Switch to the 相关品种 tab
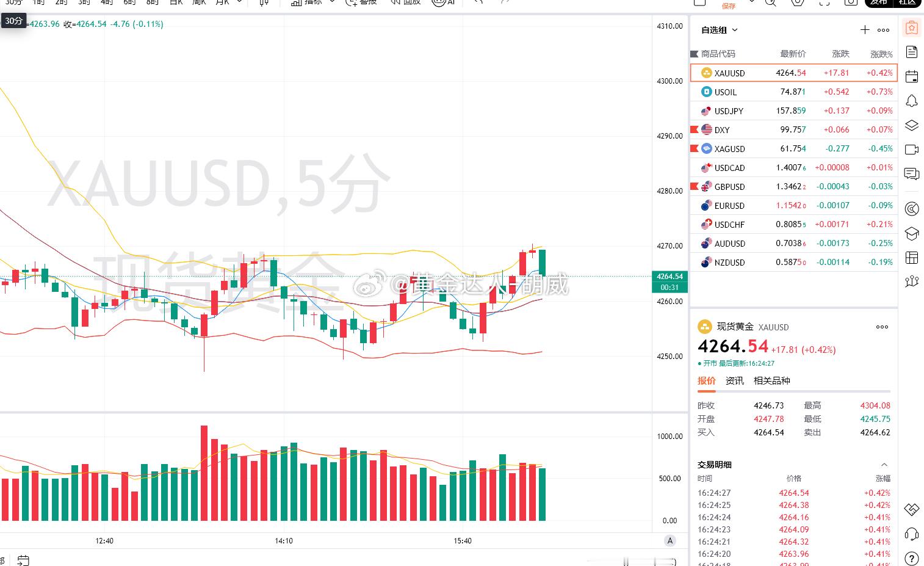 pos(772,380)
